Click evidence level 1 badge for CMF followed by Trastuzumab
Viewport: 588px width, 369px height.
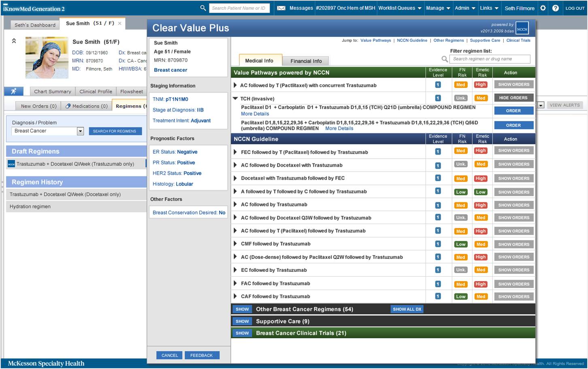(438, 244)
